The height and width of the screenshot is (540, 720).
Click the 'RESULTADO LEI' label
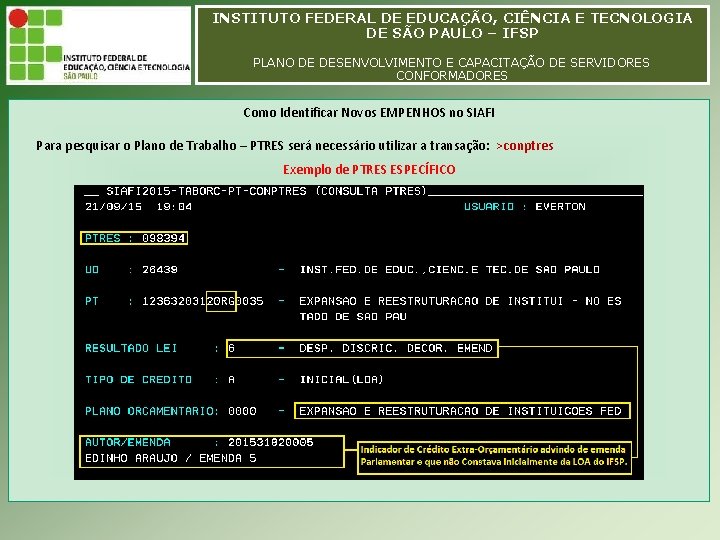(131, 348)
